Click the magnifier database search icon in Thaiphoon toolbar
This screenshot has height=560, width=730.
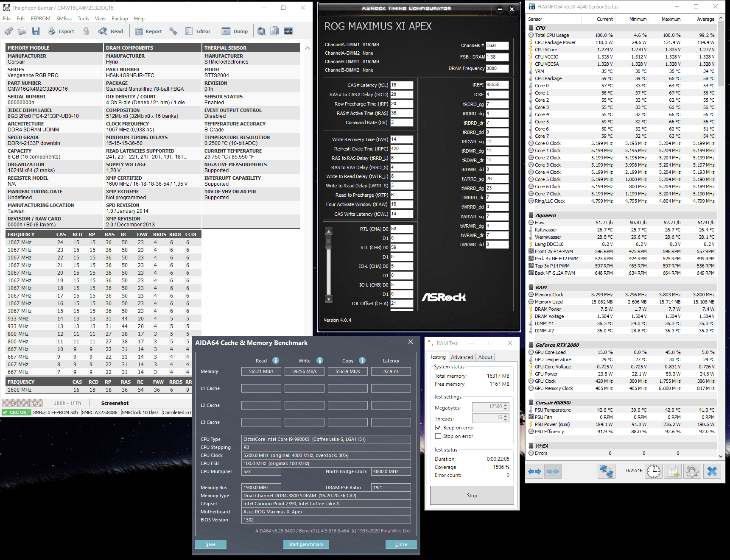[x=262, y=31]
